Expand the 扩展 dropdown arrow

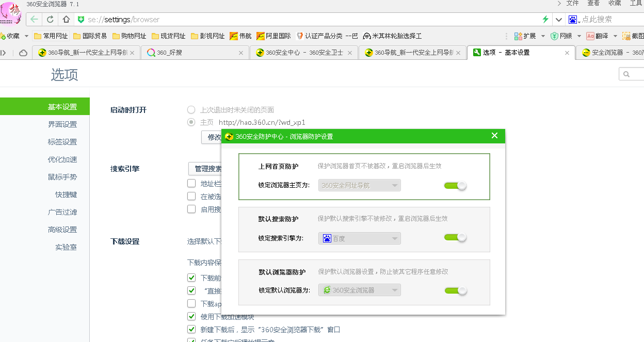(542, 36)
